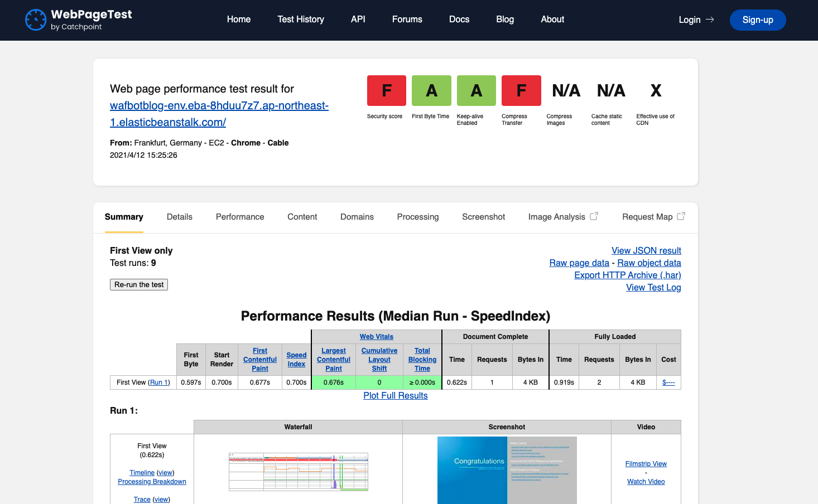The image size is (818, 504).
Task: Open Export HTTP Archive (.har) link
Action: [627, 275]
